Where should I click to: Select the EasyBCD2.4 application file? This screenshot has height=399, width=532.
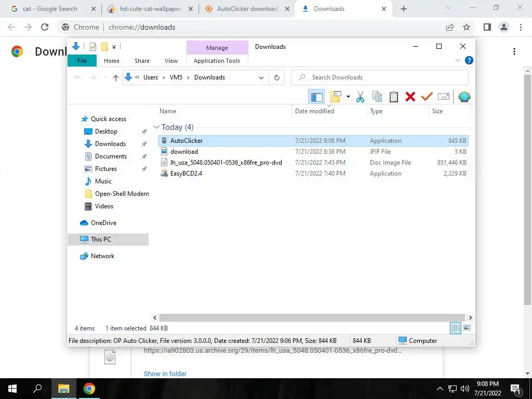[x=313, y=174]
